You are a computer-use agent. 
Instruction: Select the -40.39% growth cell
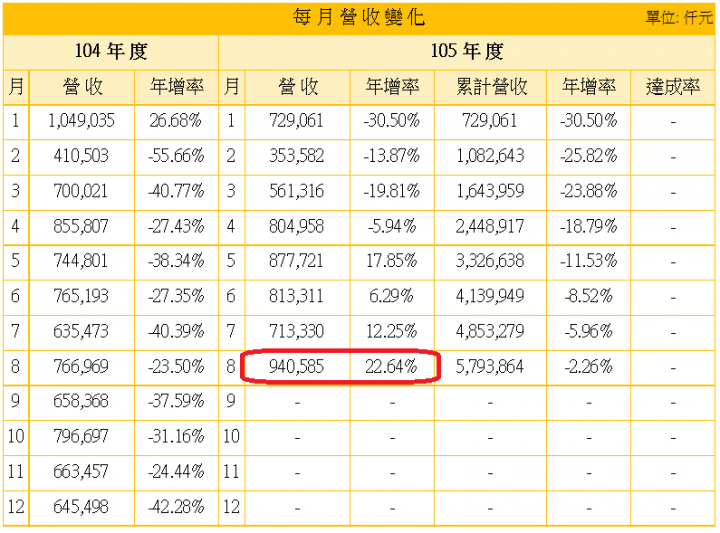coord(176,332)
